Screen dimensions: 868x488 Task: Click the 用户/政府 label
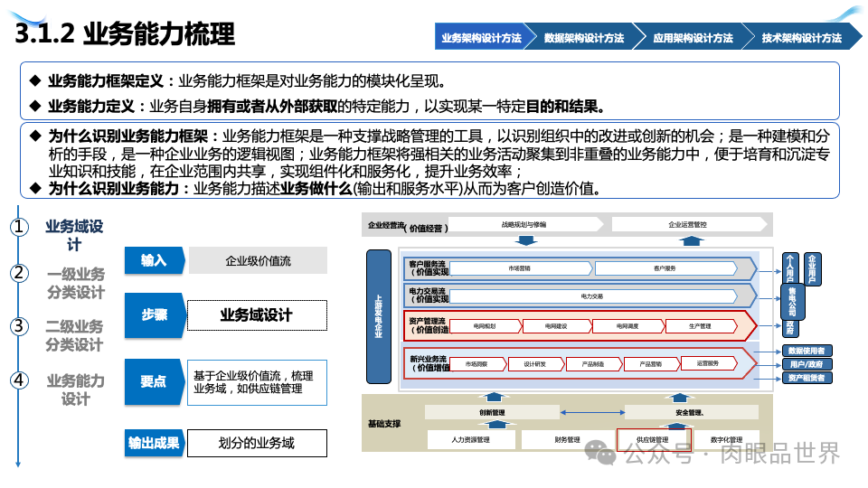(807, 364)
